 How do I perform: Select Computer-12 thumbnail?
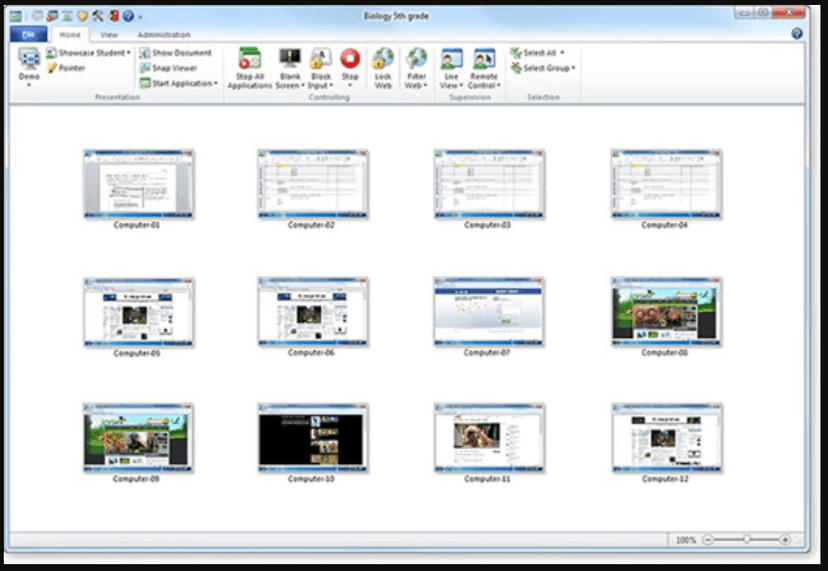point(667,438)
